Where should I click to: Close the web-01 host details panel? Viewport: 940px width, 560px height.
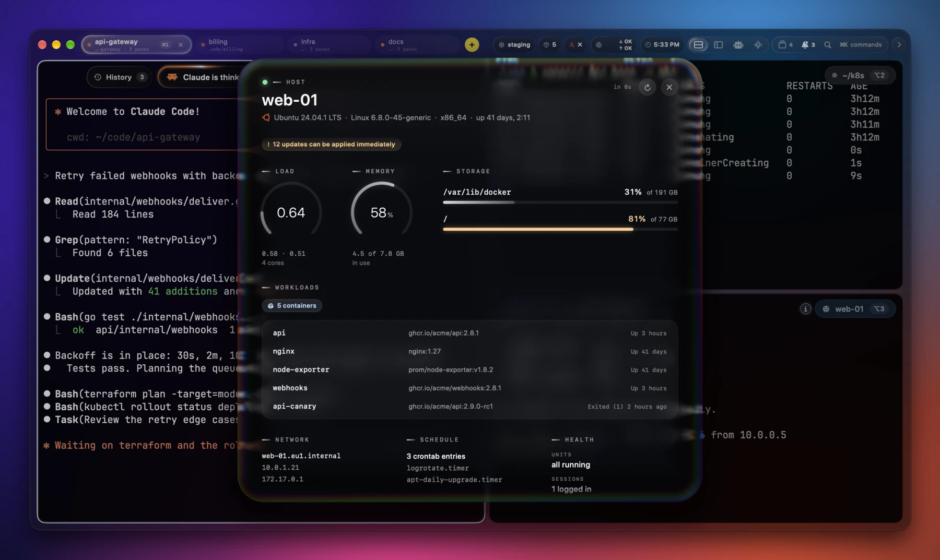click(669, 87)
